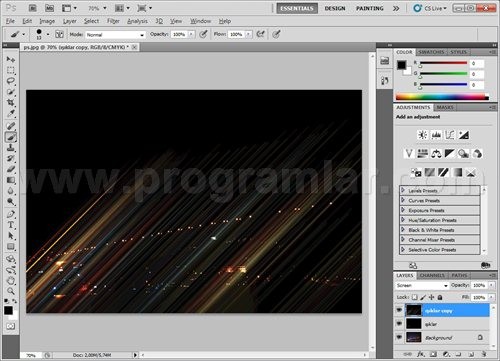Toggle lock transparent pixels
The height and width of the screenshot is (361, 500).
pos(414,297)
